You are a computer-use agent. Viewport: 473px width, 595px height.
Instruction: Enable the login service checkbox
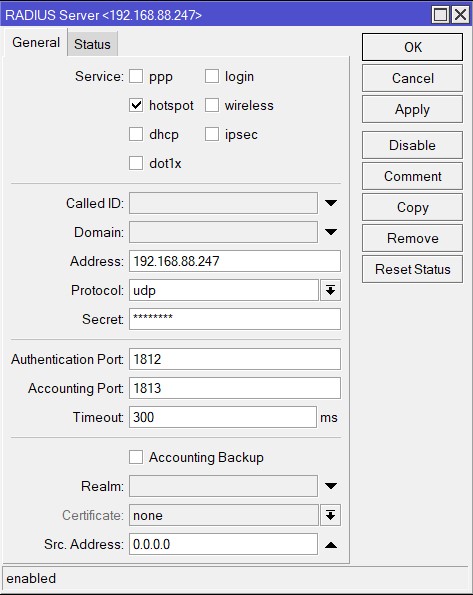[212, 76]
